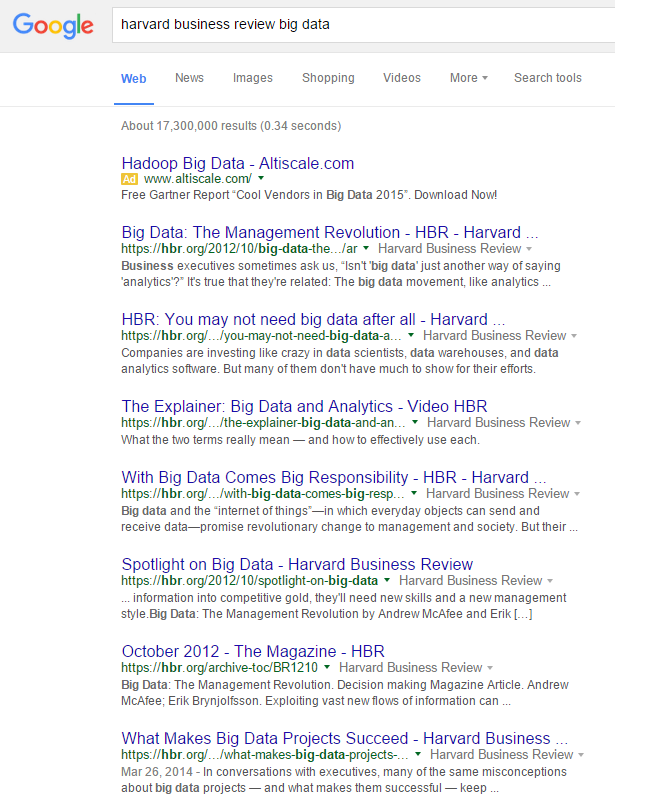647x806 pixels.
Task: Click snippet starting 'Companies are investing like crazy'
Action: [x=340, y=361]
